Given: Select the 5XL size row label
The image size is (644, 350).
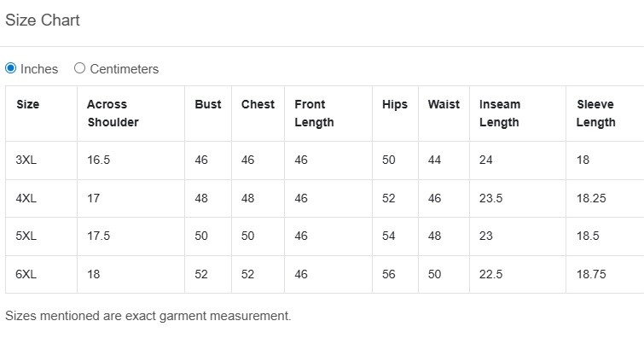Looking at the screenshot, I should (26, 236).
